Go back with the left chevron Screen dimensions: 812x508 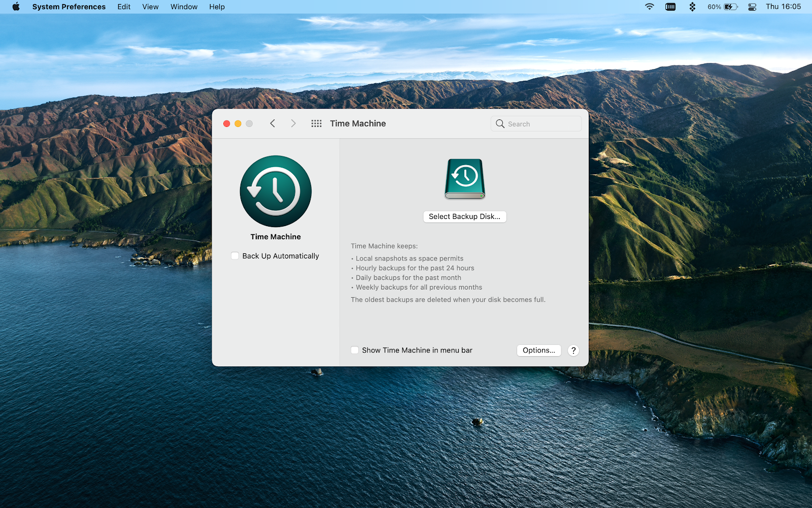coord(273,123)
